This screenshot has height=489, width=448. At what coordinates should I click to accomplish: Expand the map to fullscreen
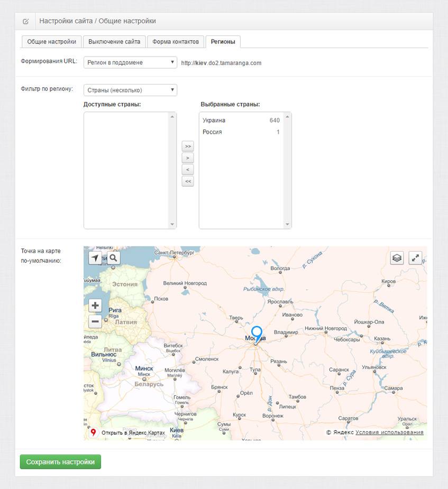coord(415,258)
